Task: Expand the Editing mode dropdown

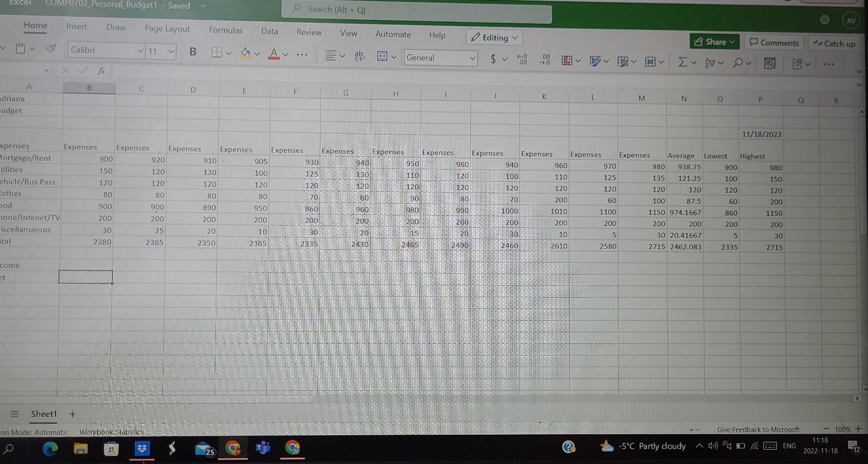Action: (514, 37)
